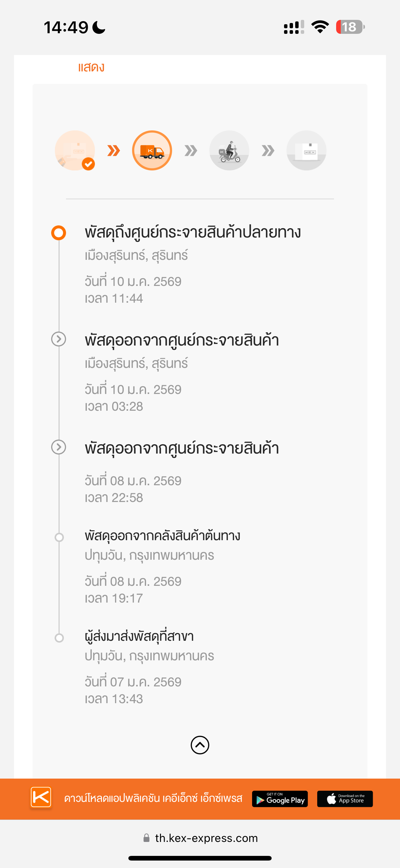
Task: Tap the Wi-Fi status icon
Action: coord(320,27)
